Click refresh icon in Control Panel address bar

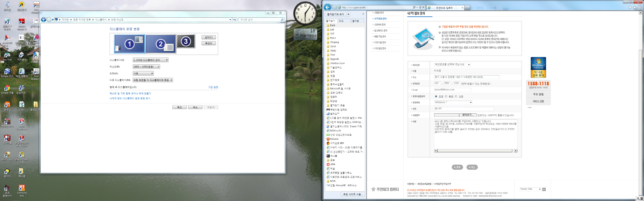(x=234, y=20)
